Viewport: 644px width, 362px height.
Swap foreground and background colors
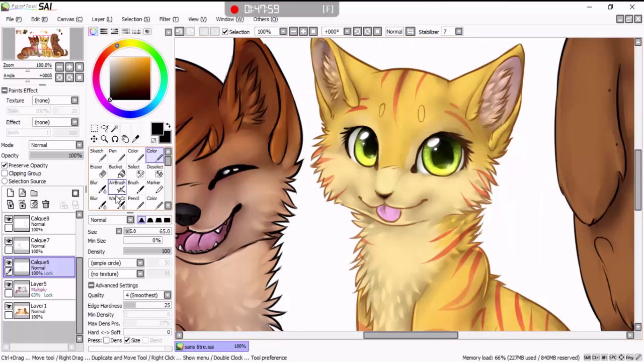coord(168,126)
